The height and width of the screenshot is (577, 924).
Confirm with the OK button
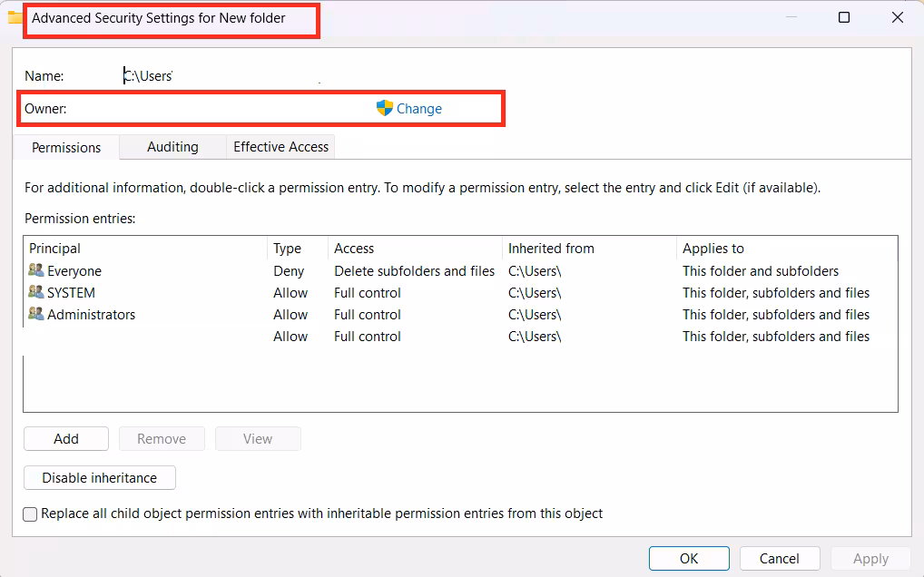(689, 558)
